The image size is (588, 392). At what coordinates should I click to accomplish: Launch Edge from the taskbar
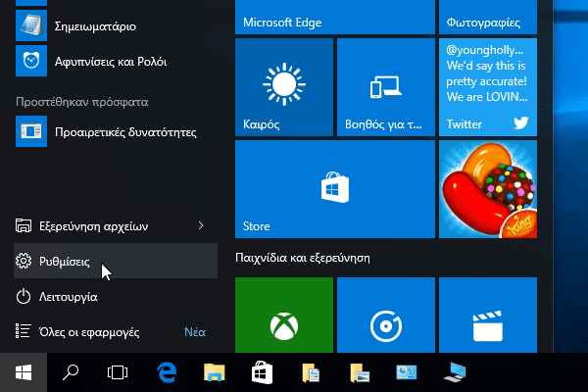(x=167, y=372)
